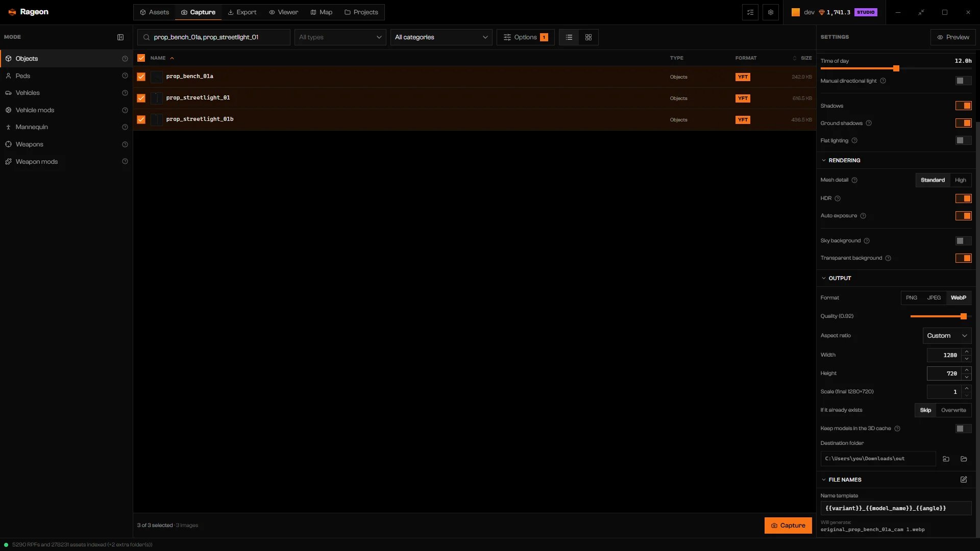Switch to grid view layout
Viewport: 980px width, 551px height.
click(x=589, y=37)
